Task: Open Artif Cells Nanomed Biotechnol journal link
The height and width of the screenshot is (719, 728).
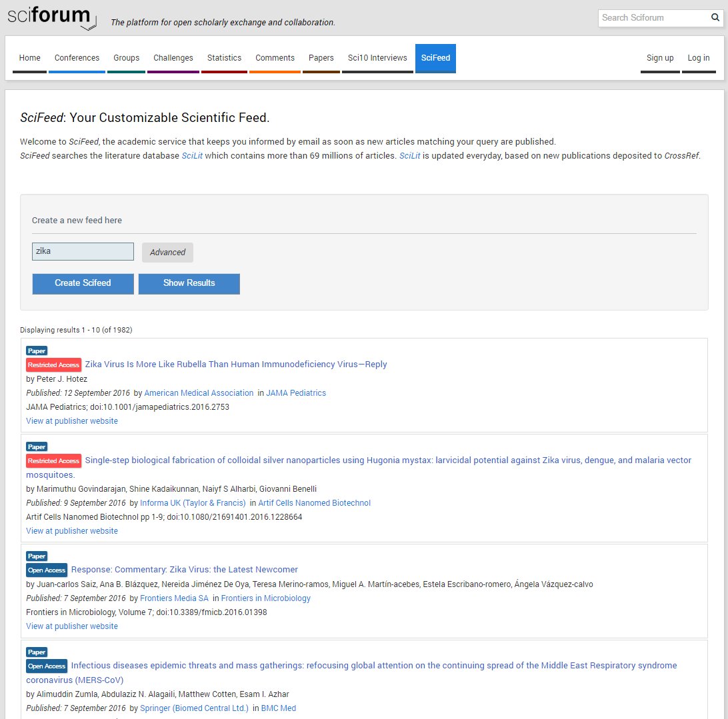Action: [x=314, y=503]
